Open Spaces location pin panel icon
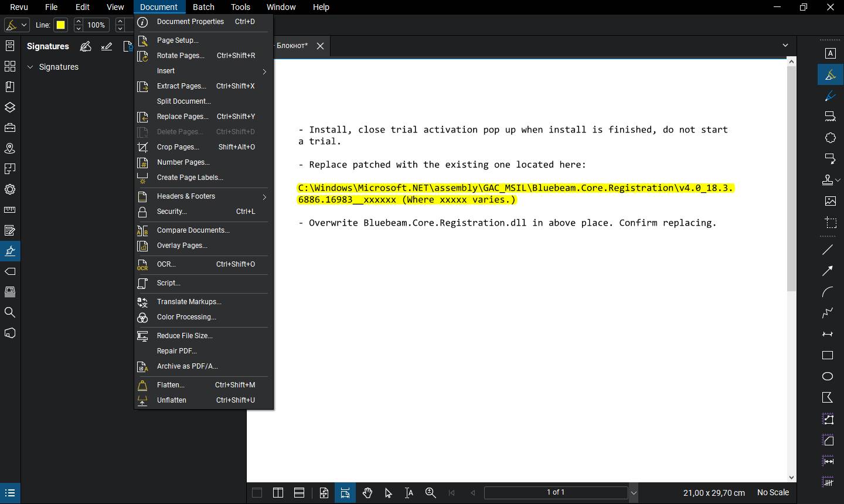Image resolution: width=844 pixels, height=504 pixels. click(10, 148)
